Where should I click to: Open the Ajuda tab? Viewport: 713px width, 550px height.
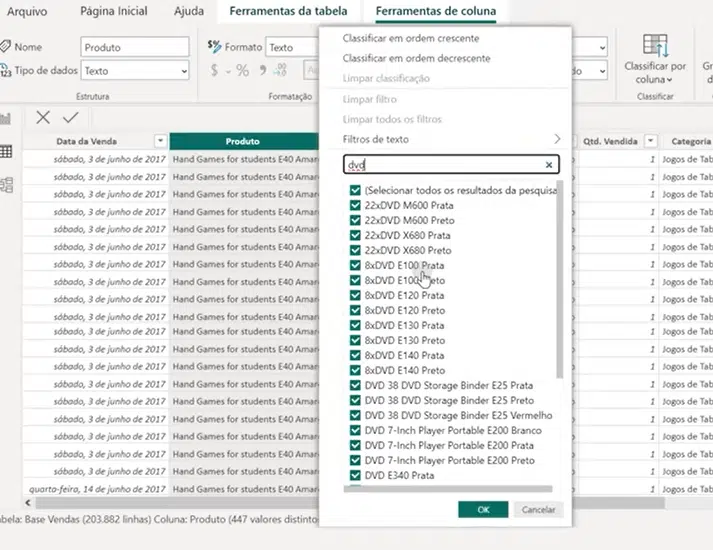tap(189, 11)
